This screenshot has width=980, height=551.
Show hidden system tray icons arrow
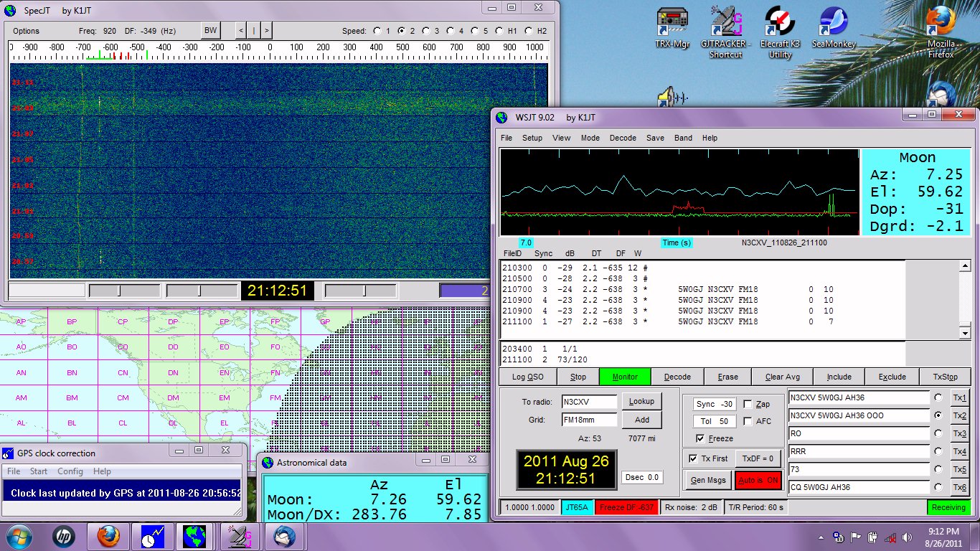coord(822,537)
